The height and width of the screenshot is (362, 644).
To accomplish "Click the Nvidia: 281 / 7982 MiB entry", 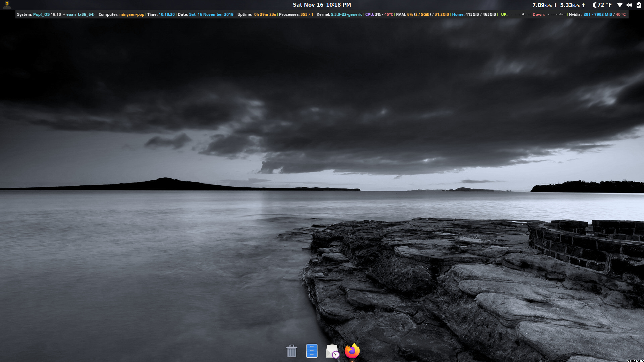I will pyautogui.click(x=590, y=14).
